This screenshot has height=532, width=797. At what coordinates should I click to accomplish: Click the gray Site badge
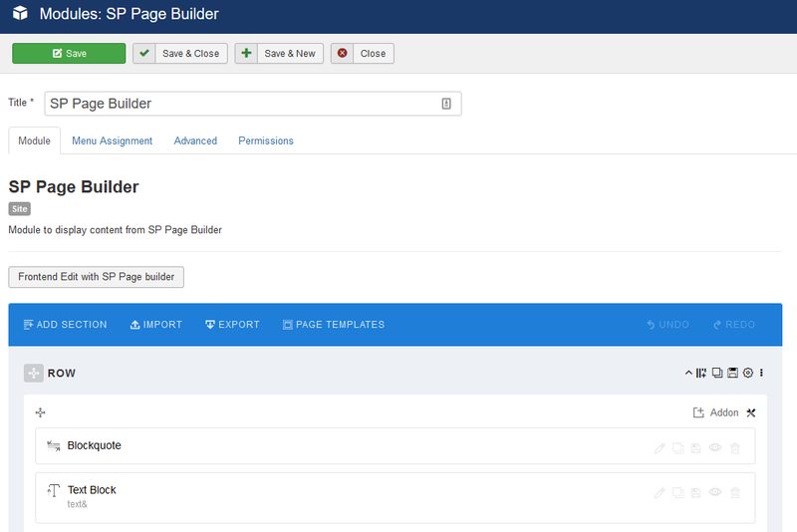click(x=19, y=209)
